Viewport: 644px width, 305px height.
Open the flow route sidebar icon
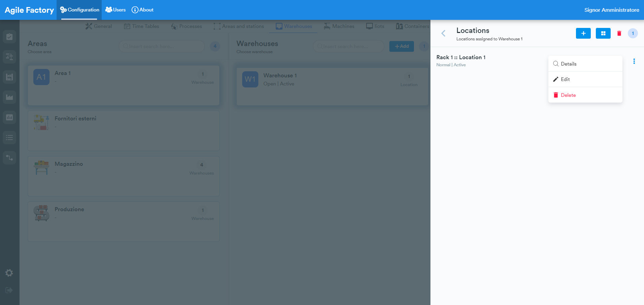tap(9, 158)
